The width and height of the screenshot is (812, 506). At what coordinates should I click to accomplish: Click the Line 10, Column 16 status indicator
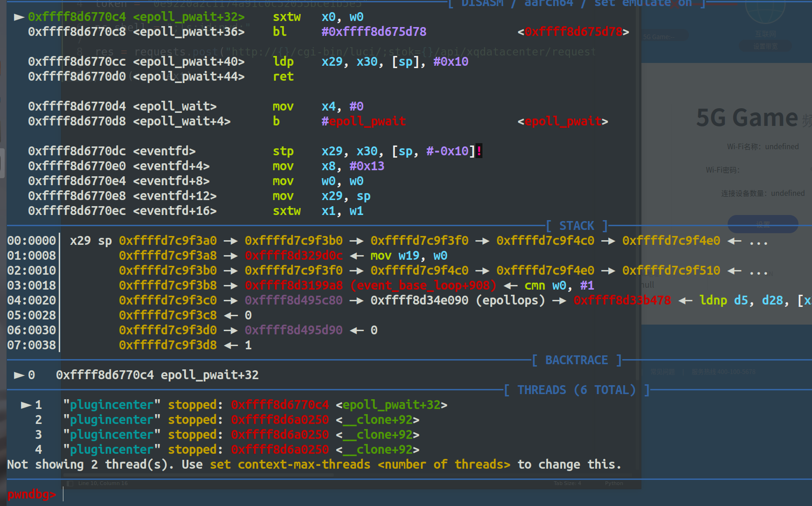(x=103, y=483)
